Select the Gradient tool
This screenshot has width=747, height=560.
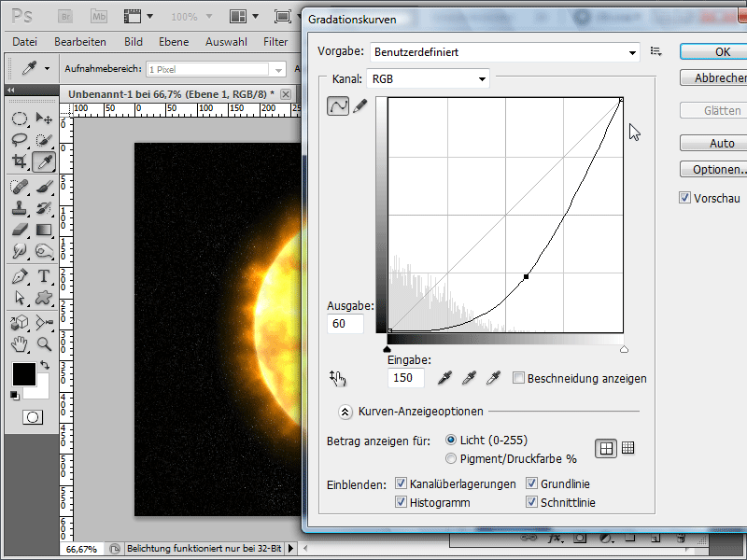44,230
